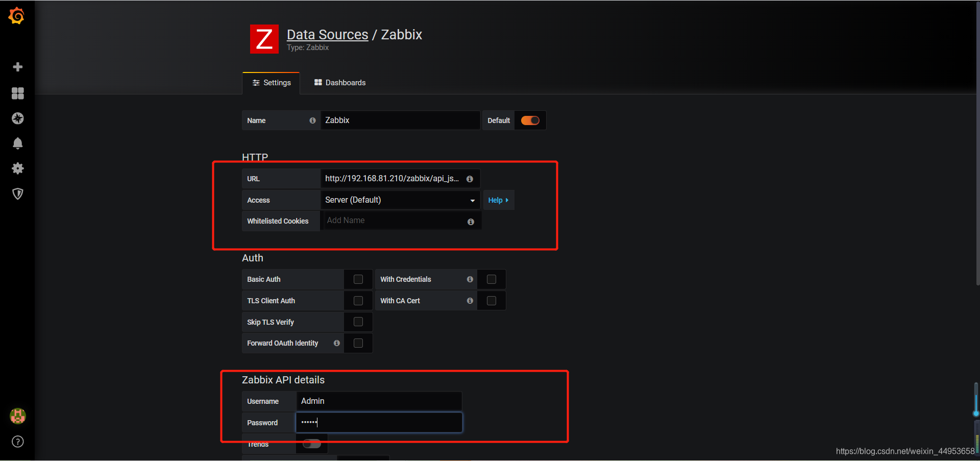Open the Explore compass icon
The height and width of the screenshot is (461, 980).
(x=18, y=118)
